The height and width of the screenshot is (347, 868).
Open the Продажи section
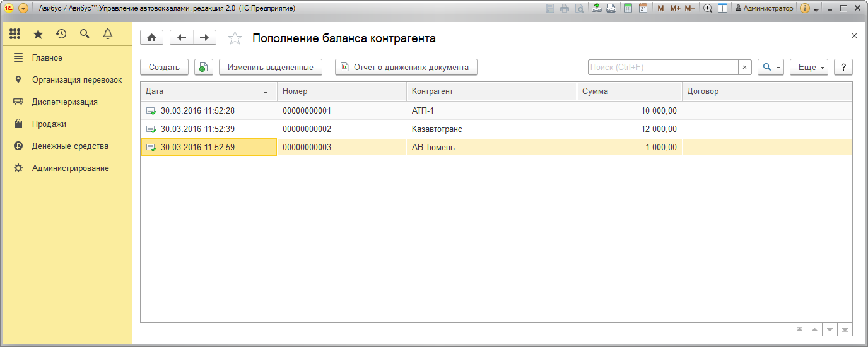coord(49,124)
